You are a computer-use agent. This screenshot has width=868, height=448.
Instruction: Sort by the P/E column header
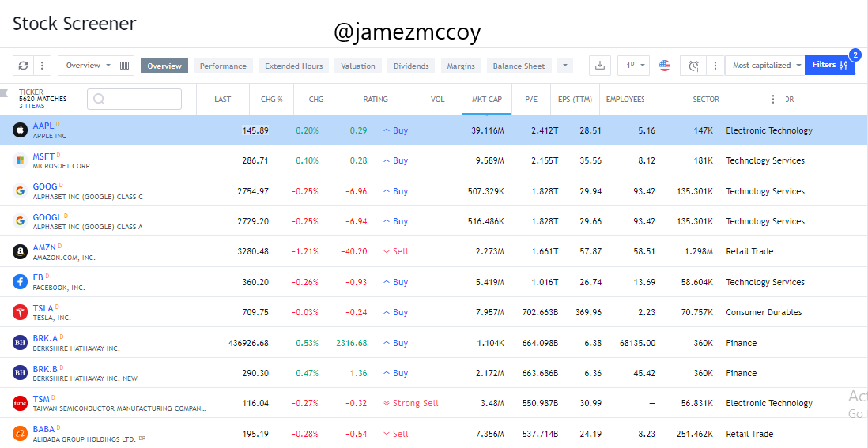click(x=531, y=100)
